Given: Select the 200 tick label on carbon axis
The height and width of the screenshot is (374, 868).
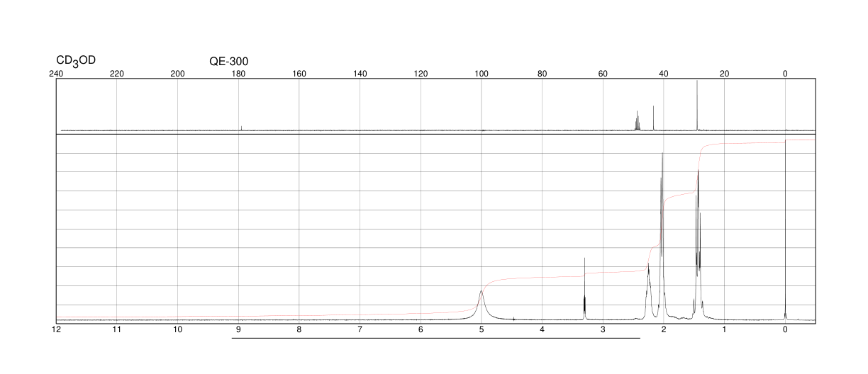Looking at the screenshot, I should 178,74.
